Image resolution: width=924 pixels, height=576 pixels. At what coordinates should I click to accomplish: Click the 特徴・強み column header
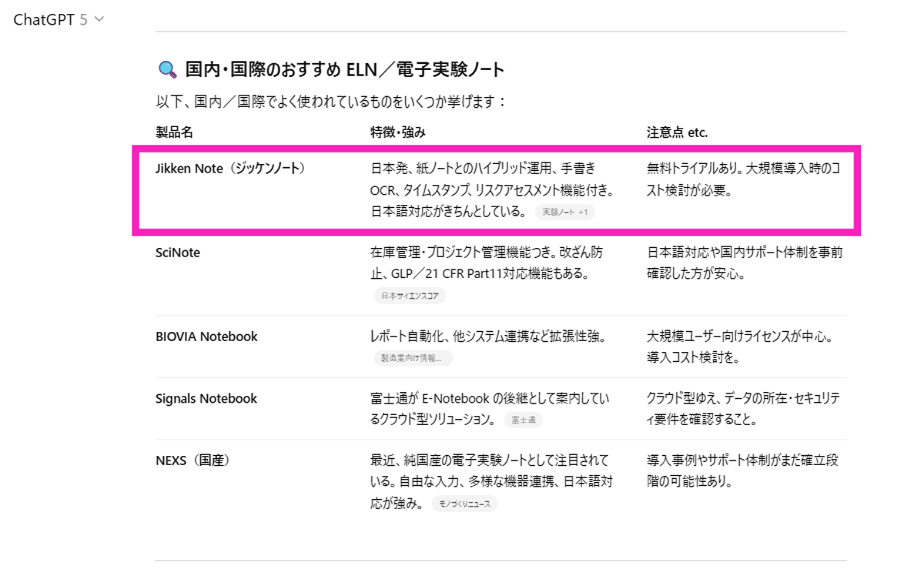pyautogui.click(x=398, y=132)
